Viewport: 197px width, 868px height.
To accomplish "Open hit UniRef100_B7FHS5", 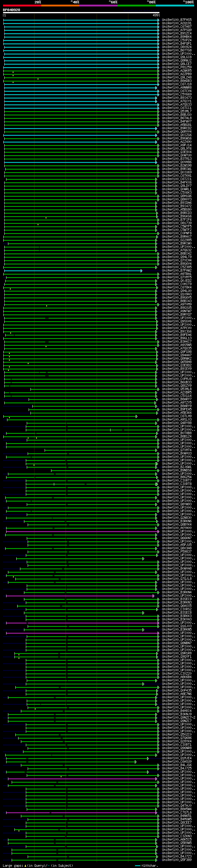I will (177, 20).
